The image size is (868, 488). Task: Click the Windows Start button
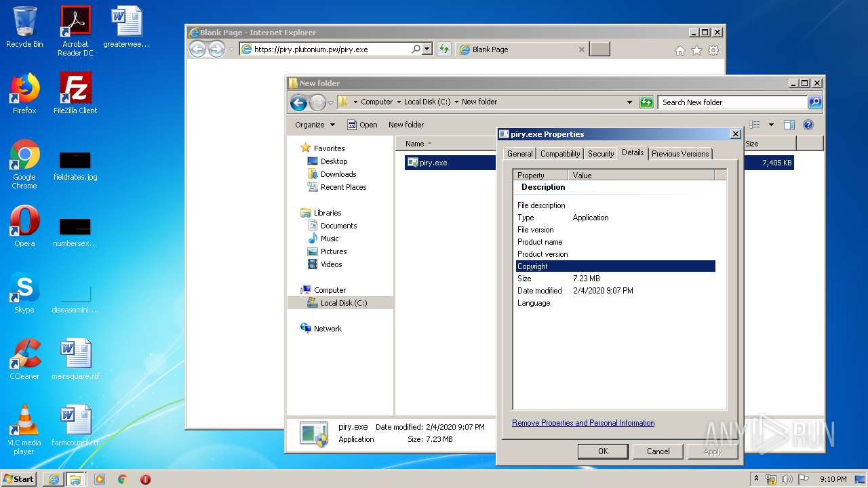pos(19,479)
